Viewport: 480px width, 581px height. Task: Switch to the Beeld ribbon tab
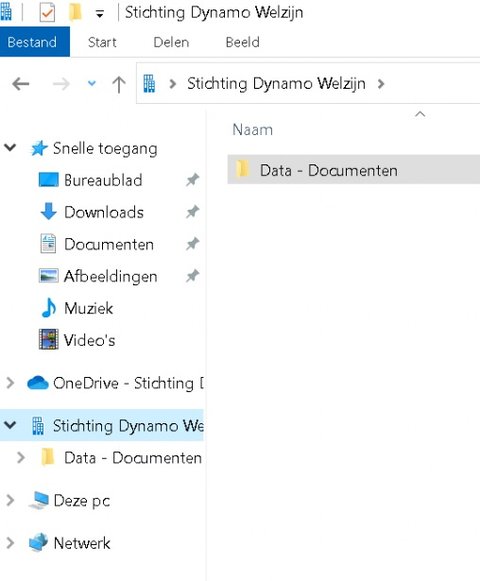(x=242, y=42)
